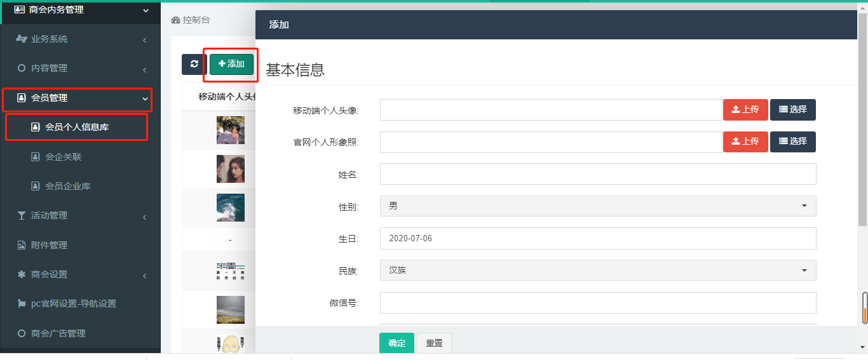The image size is (868, 360).
Task: Click the 会员企业库 contact icon
Action: 36,186
